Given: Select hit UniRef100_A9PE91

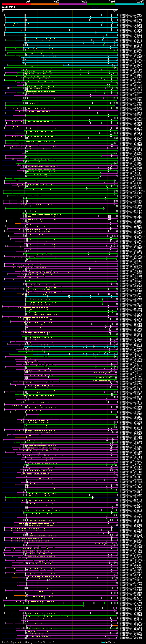Looking at the screenshot, I should (131, 48).
